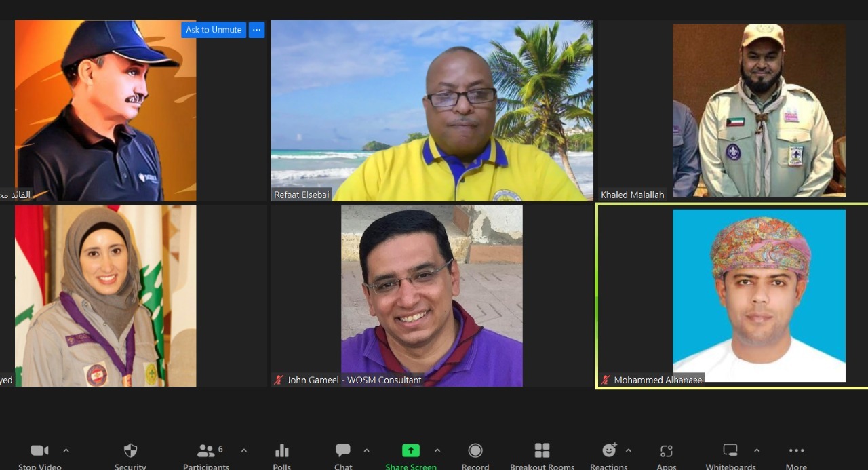Expand the arrow next to Share Screen
The height and width of the screenshot is (470, 868).
[x=437, y=450]
